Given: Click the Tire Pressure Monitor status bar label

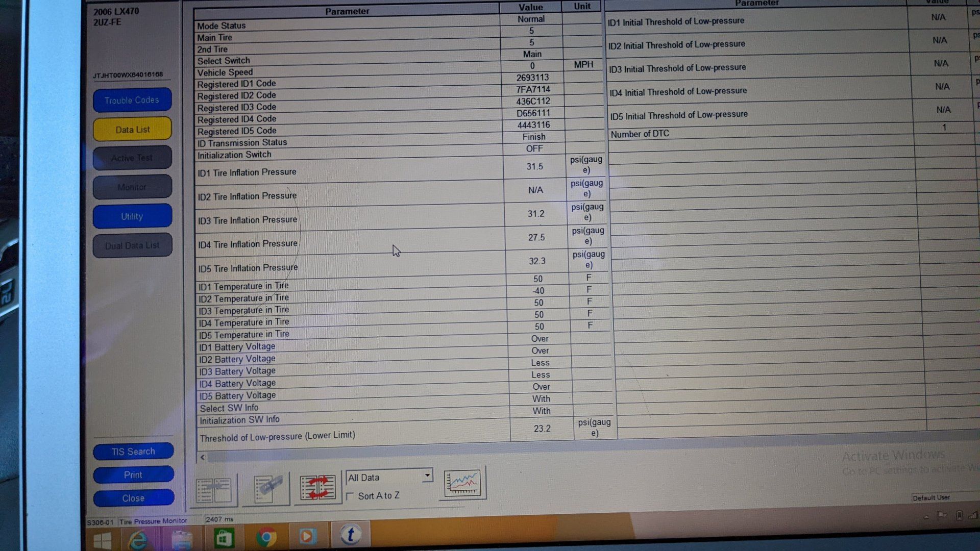Looking at the screenshot, I should click(x=153, y=521).
